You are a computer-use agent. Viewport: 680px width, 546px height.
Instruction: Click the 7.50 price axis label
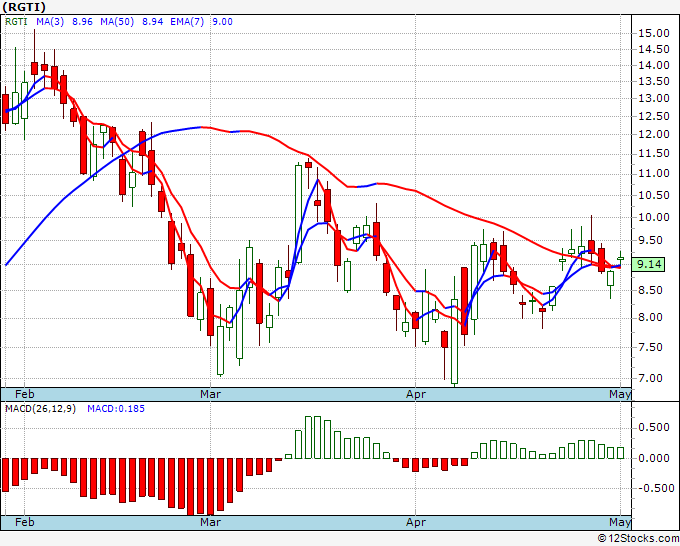coord(651,347)
